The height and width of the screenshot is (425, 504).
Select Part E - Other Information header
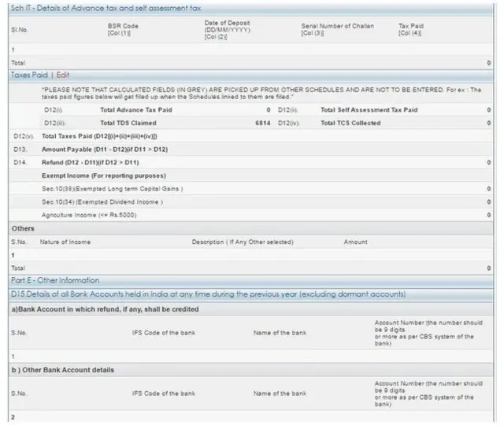click(250, 280)
